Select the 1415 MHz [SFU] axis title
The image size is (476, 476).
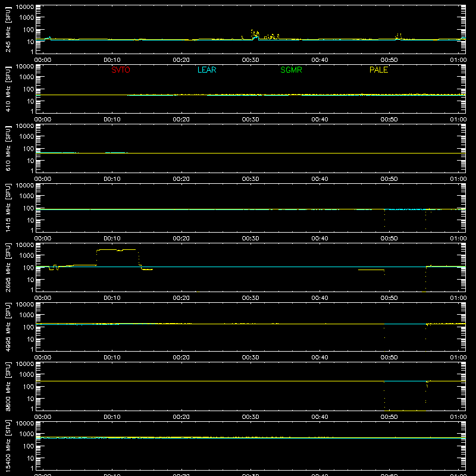(8, 208)
